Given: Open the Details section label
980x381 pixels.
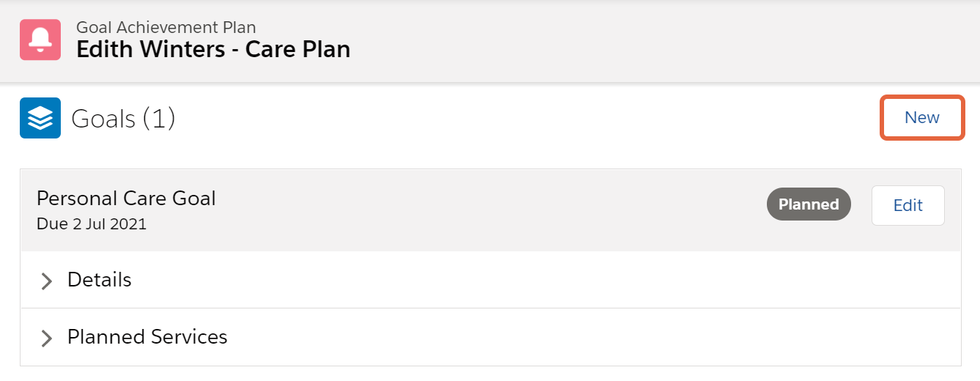Looking at the screenshot, I should coord(100,280).
